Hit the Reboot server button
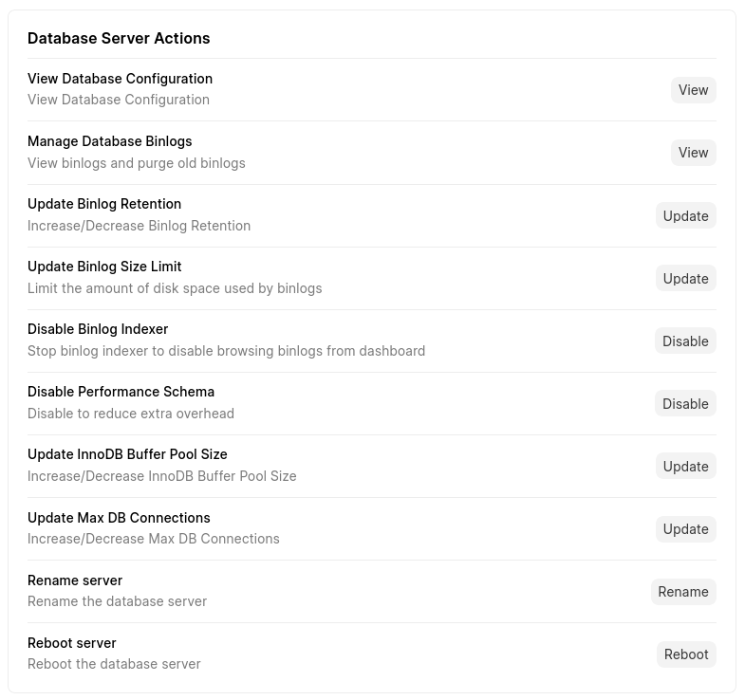 (x=685, y=654)
